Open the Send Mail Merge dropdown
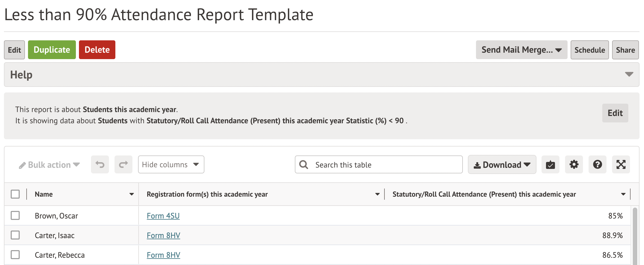The width and height of the screenshot is (644, 265). click(x=521, y=50)
